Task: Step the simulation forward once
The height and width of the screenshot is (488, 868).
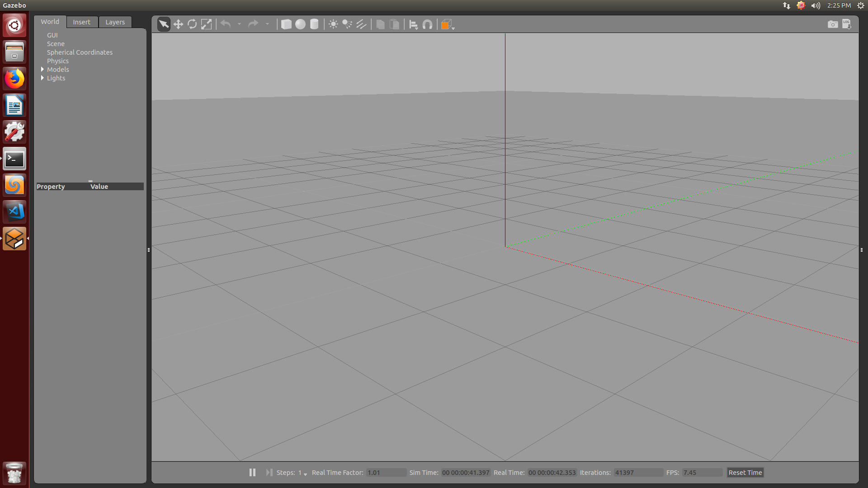Action: [269, 472]
